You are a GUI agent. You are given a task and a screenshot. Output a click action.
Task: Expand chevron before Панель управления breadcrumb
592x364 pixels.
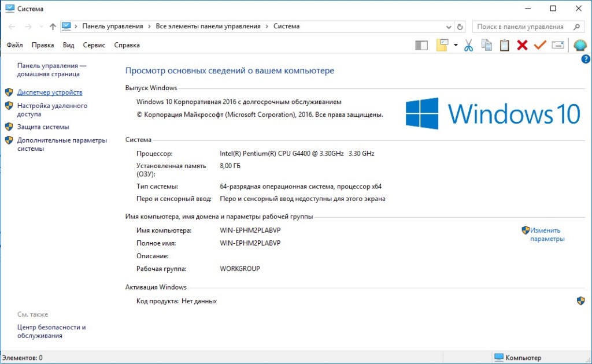pyautogui.click(x=76, y=27)
